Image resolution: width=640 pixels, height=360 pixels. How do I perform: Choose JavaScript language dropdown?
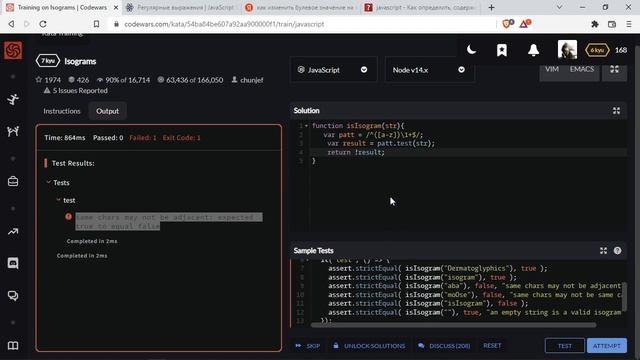tap(333, 70)
